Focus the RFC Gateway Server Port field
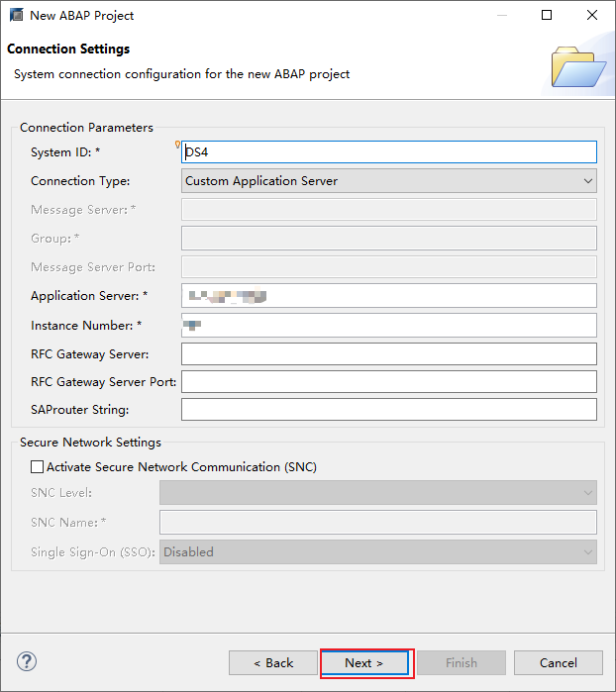 point(389,382)
